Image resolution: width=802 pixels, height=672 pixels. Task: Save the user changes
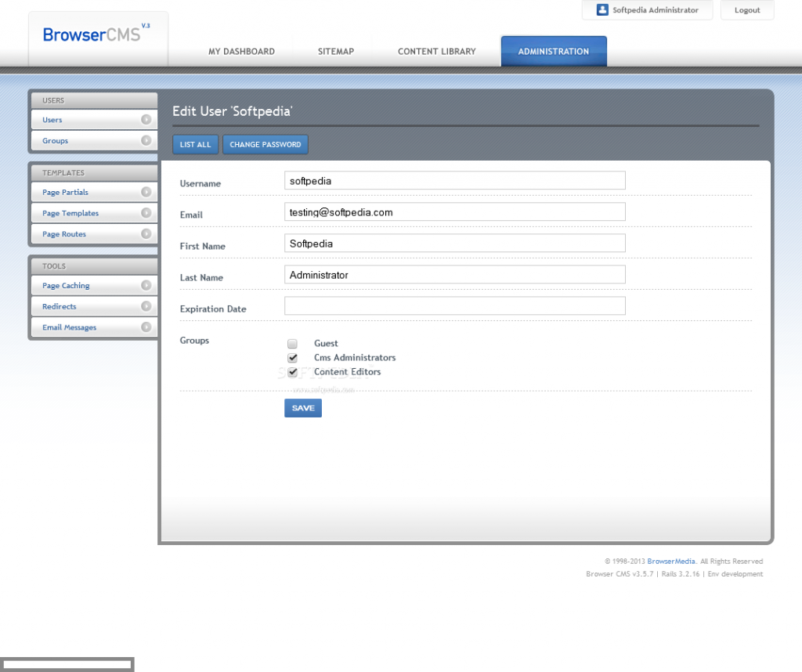[303, 408]
